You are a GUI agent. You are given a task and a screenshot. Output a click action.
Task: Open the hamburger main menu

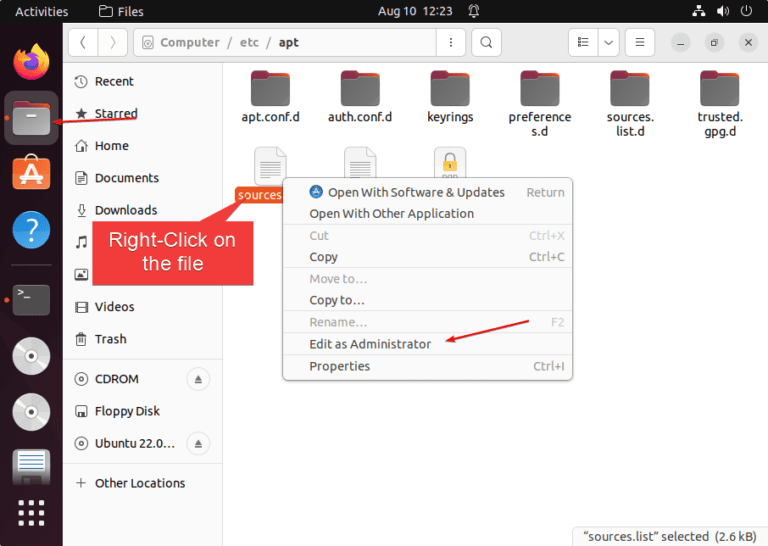click(x=640, y=43)
